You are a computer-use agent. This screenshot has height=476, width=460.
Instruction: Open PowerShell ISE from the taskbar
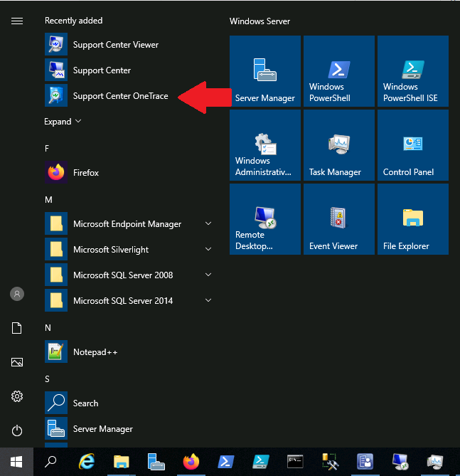[261, 462]
